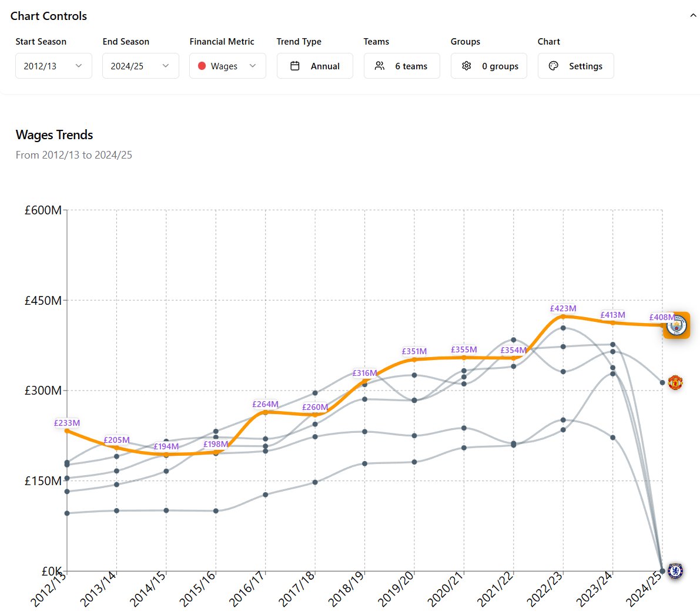Viewport: 700px width, 612px height.
Task: Click the £150M y-axis label
Action: (x=43, y=481)
